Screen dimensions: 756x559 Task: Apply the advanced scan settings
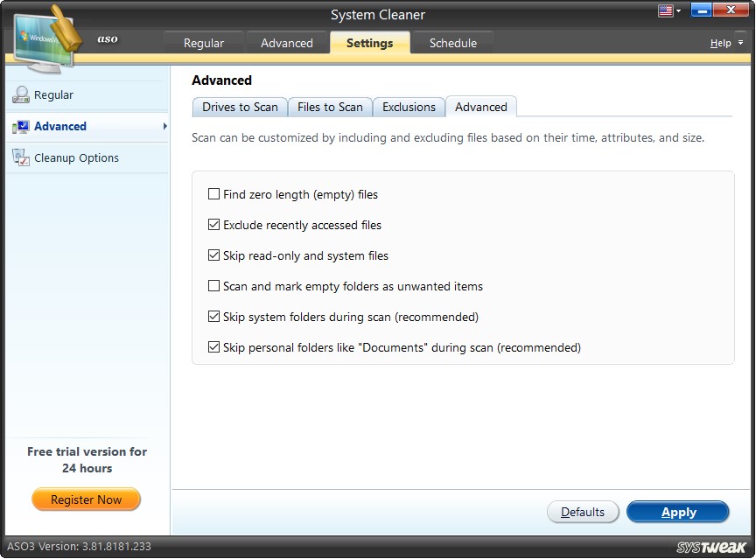click(678, 512)
